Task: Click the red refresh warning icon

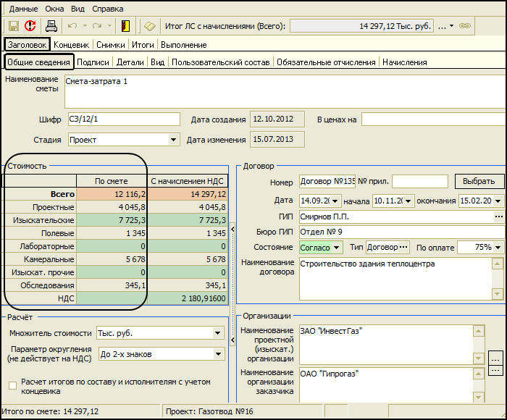Action: pos(30,26)
